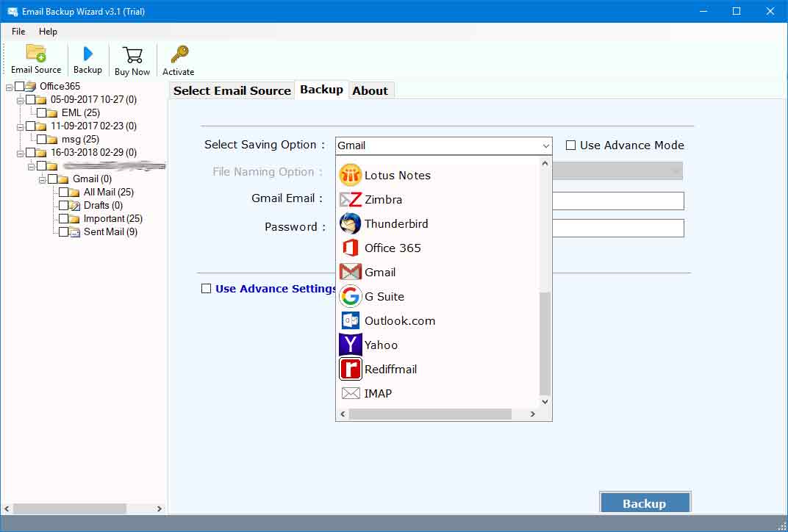Click the Gmail Email input field
This screenshot has width=788, height=532.
(617, 201)
